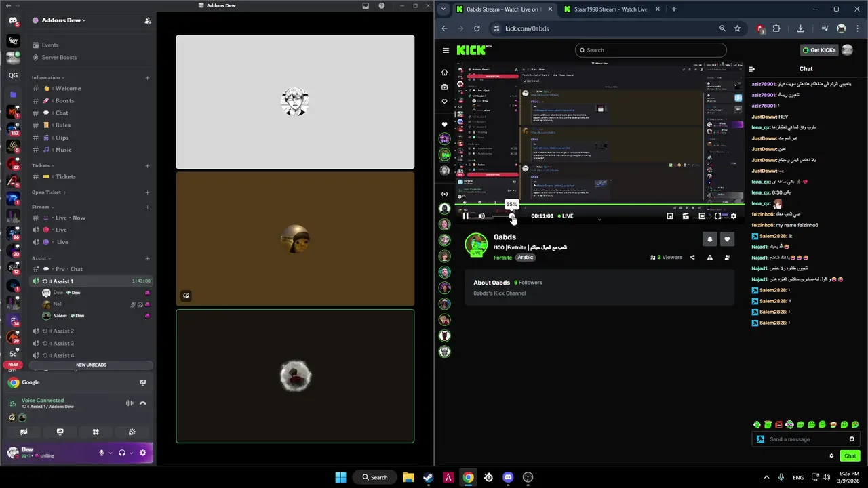Toggle theatre mode in Kick player
Screen dimensions: 868x488
pyautogui.click(x=702, y=216)
